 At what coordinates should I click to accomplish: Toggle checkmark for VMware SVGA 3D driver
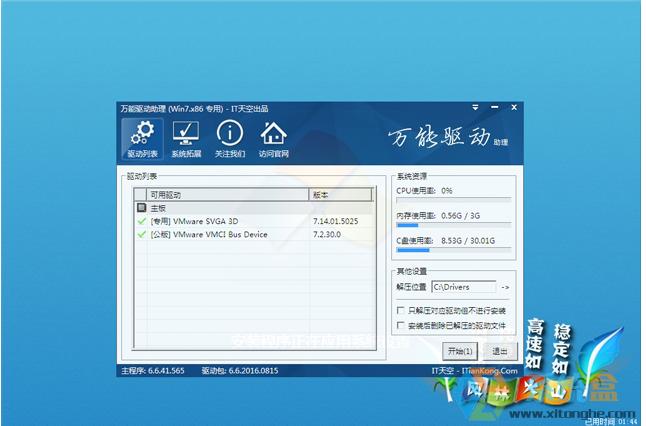coord(141,221)
